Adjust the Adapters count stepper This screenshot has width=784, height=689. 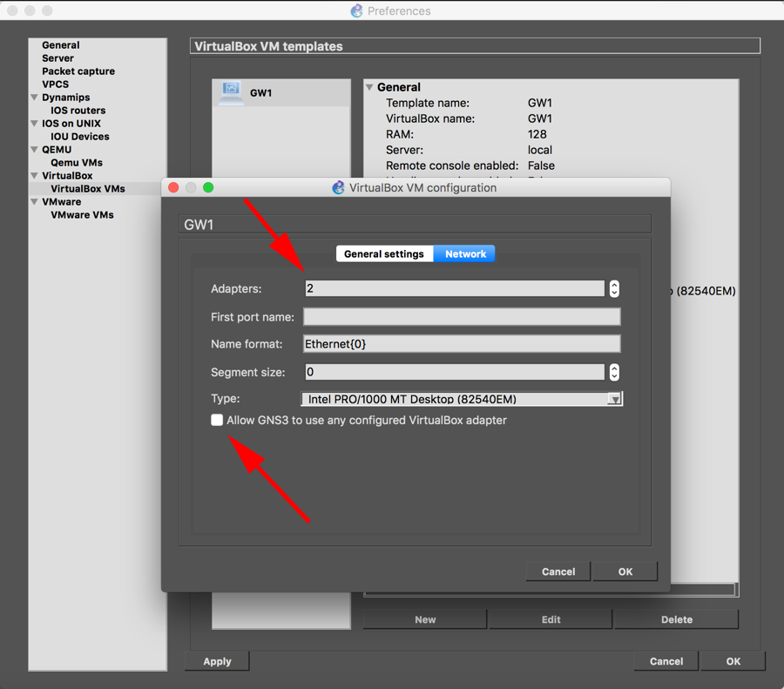614,288
